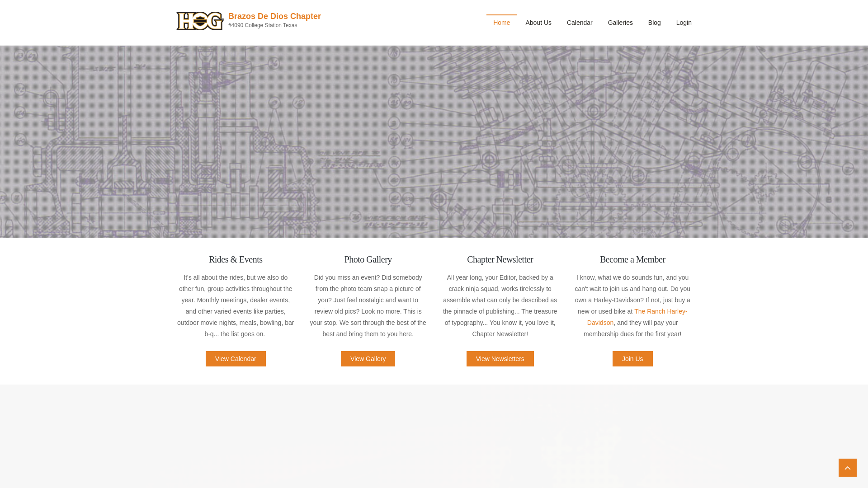The width and height of the screenshot is (868, 488).
Task: Click the Rides & Events heading
Action: click(236, 259)
